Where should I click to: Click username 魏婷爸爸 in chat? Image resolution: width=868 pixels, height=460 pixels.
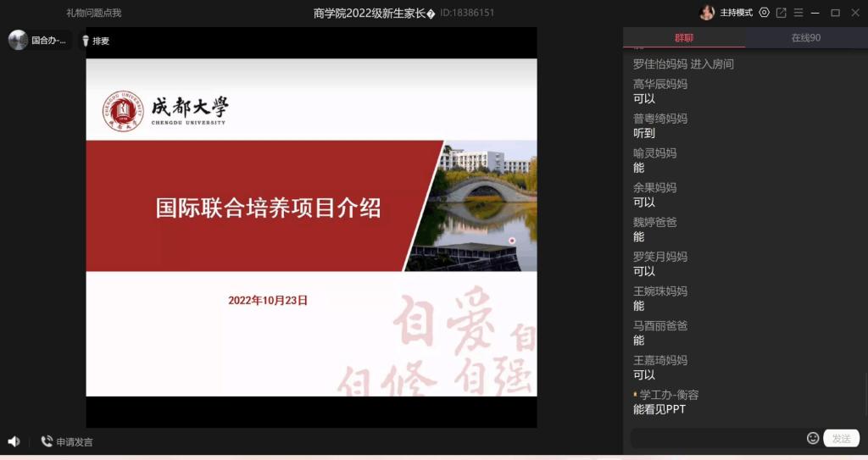[655, 222]
